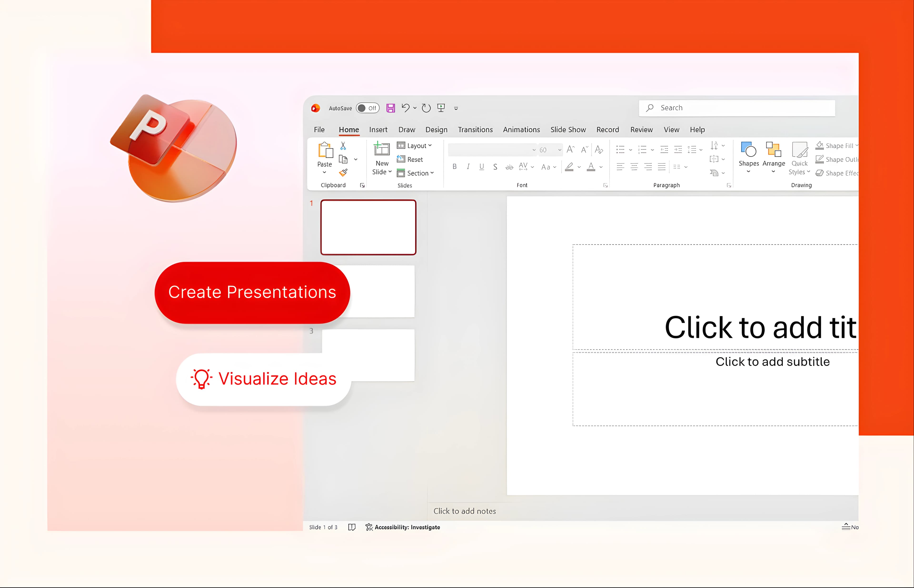
Task: Open the font name combo box
Action: 492,150
